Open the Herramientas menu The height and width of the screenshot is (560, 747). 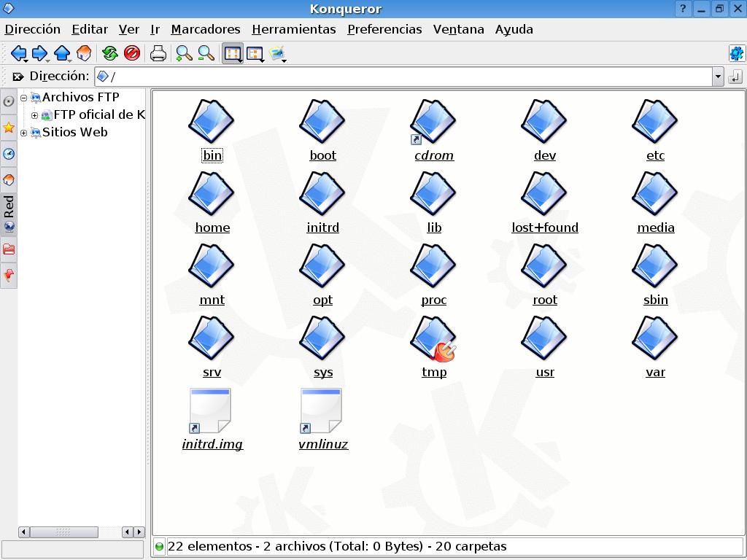pyautogui.click(x=293, y=29)
